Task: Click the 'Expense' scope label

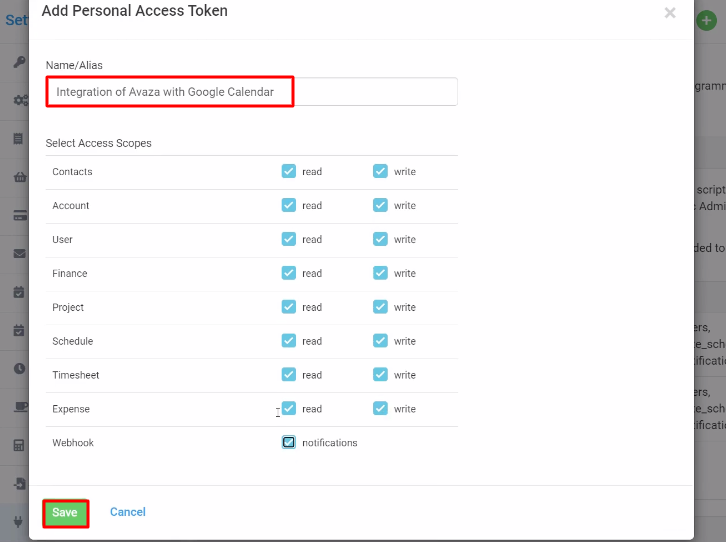Action: coord(71,409)
